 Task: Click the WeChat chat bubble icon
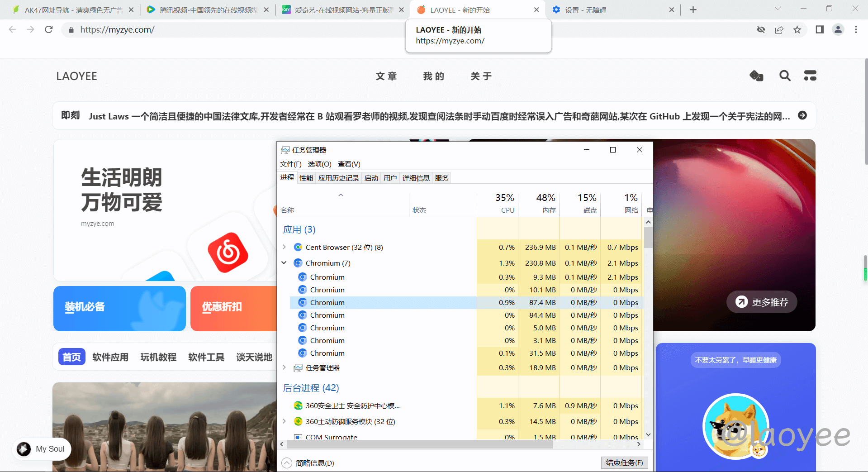click(x=756, y=76)
